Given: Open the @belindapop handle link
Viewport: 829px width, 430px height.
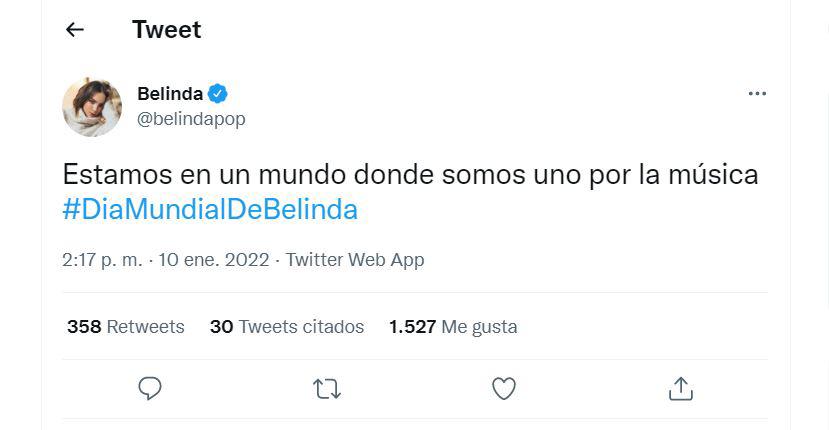Looking at the screenshot, I should coord(190,119).
